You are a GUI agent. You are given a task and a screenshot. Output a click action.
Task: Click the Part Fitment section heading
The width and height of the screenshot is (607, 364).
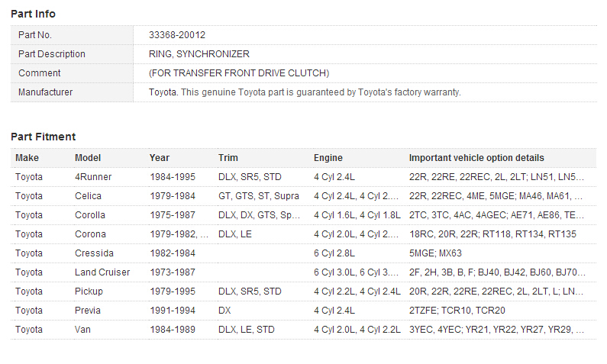(x=43, y=137)
